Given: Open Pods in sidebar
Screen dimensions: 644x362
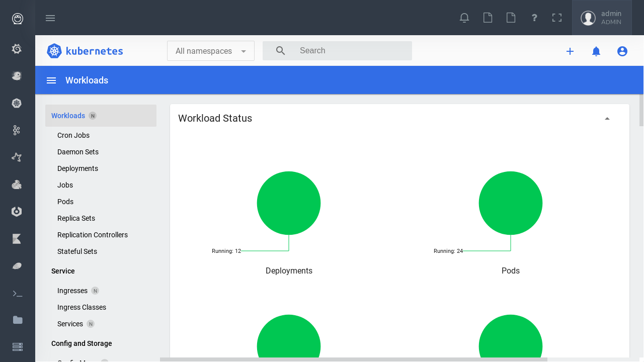Looking at the screenshot, I should (x=65, y=202).
